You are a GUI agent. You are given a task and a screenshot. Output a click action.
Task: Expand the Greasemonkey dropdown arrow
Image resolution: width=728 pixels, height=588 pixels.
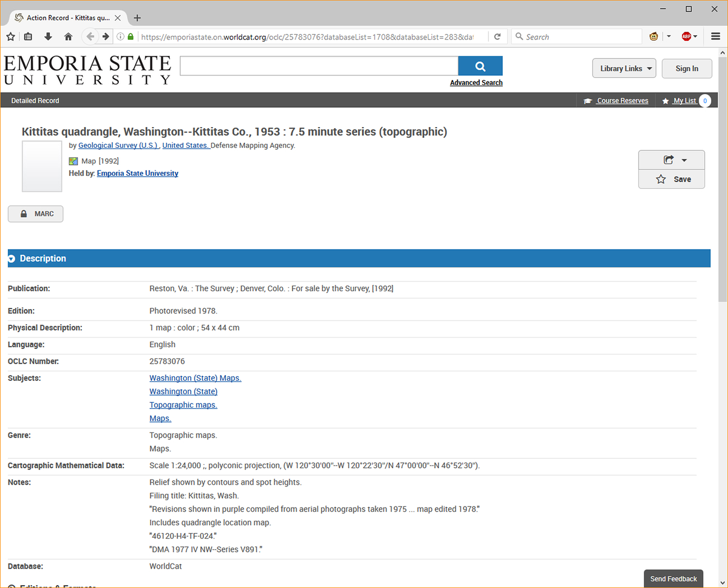point(669,37)
